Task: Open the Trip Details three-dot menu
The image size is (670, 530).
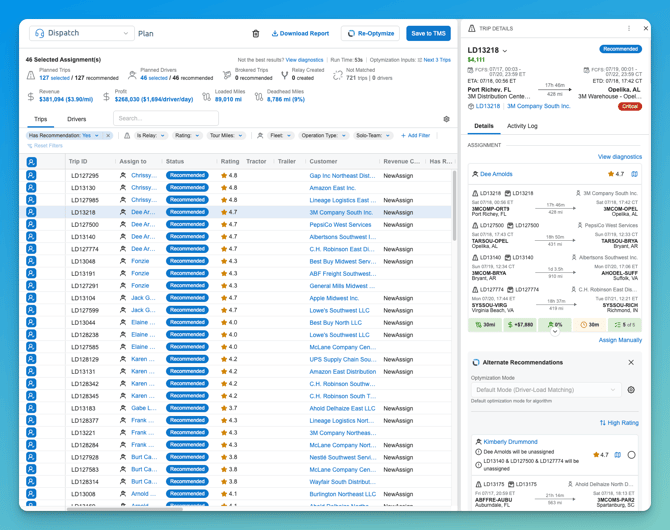Action: tap(629, 28)
